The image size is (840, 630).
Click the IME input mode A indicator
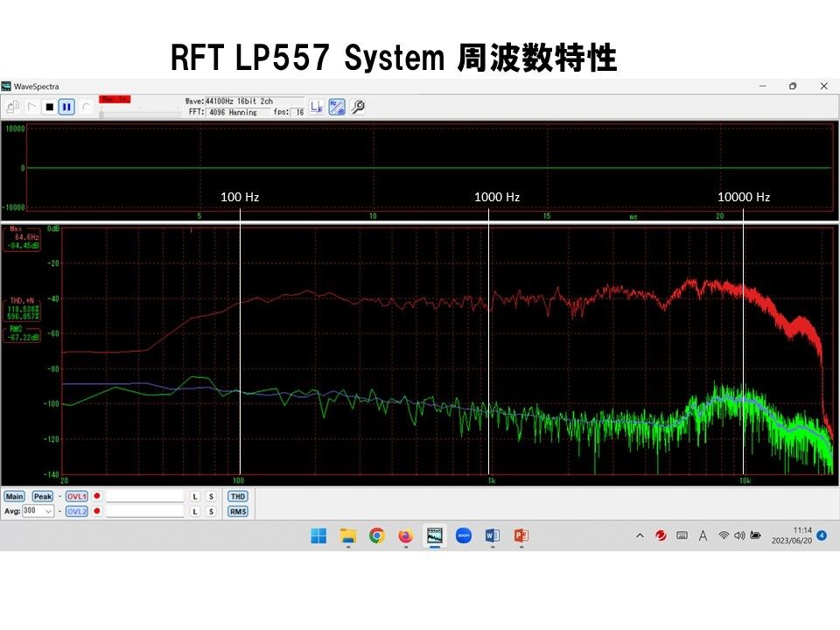[703, 535]
